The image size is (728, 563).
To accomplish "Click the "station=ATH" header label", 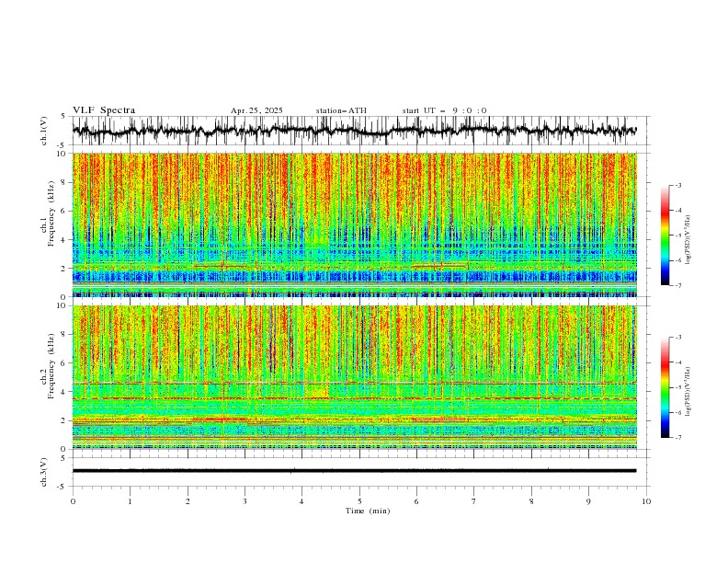I will pos(341,110).
